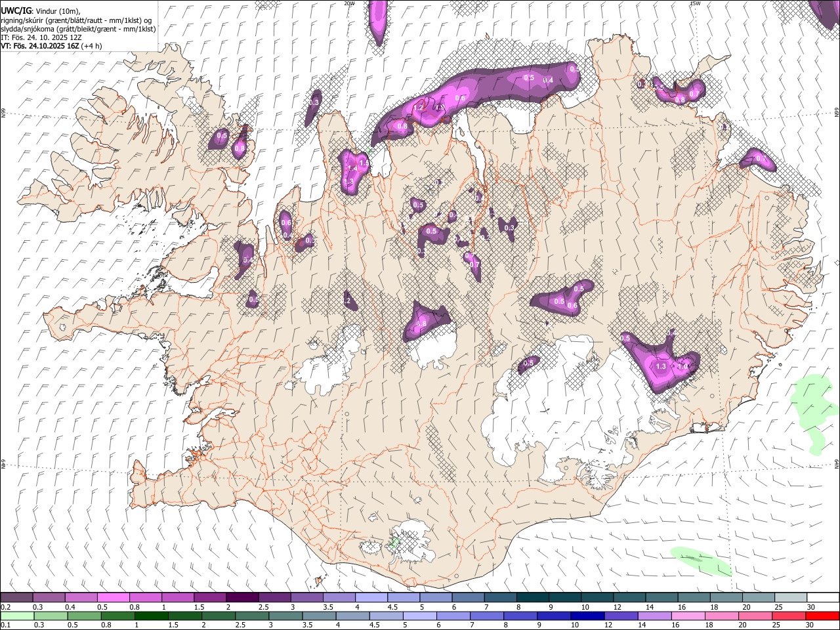Click the "(+4 h)" forecast offset text

[91, 46]
